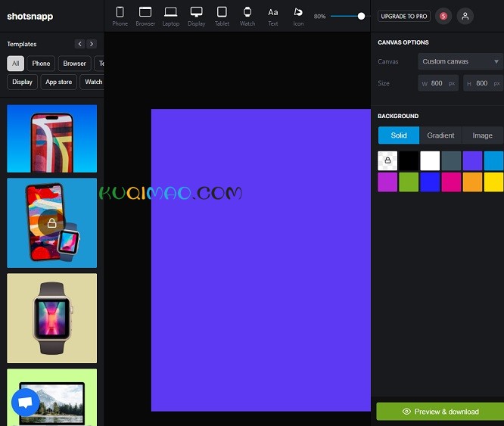Select the white background swatch
Image resolution: width=504 pixels, height=426 pixels.
430,160
